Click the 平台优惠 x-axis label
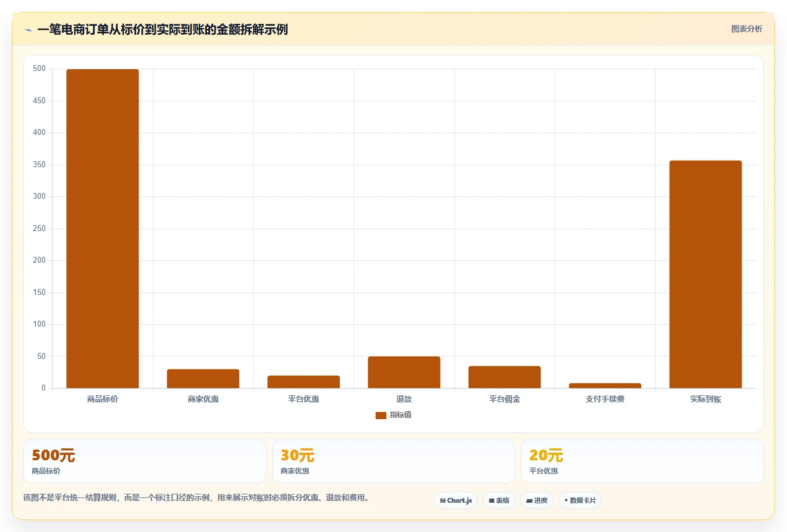Image resolution: width=787 pixels, height=532 pixels. [303, 399]
